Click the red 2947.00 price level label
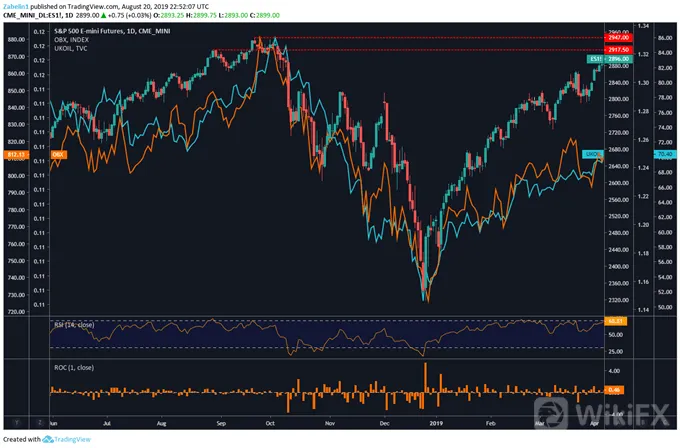 coord(618,38)
